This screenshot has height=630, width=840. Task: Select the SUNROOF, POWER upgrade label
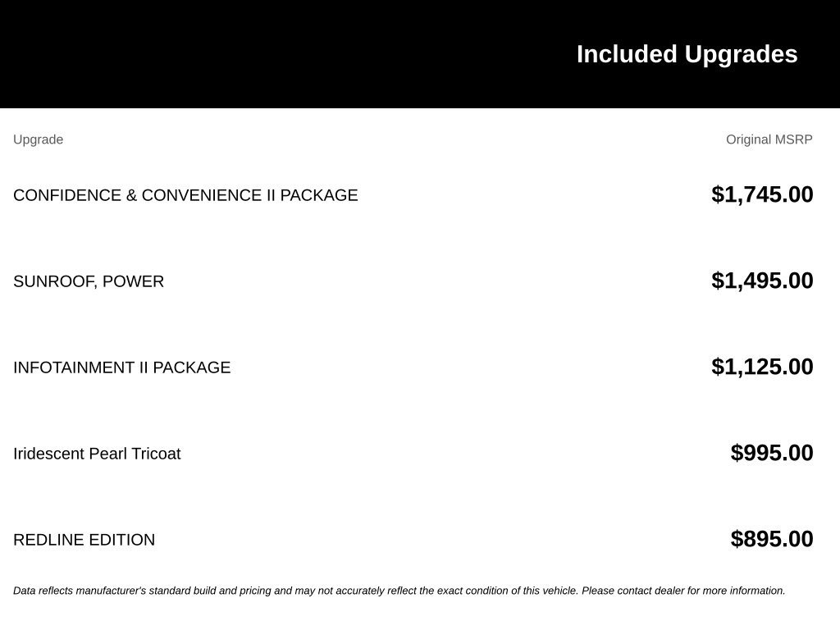click(x=89, y=281)
